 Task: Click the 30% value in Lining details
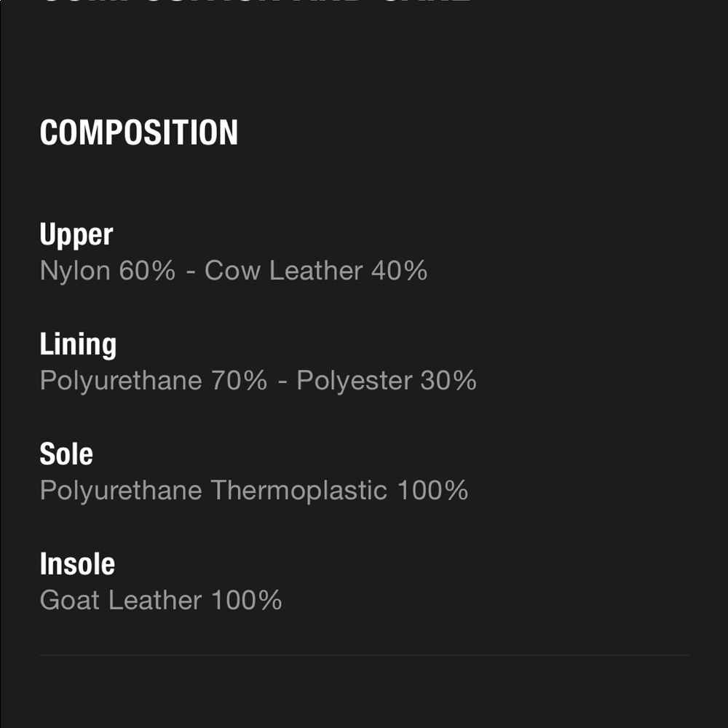pos(448,381)
